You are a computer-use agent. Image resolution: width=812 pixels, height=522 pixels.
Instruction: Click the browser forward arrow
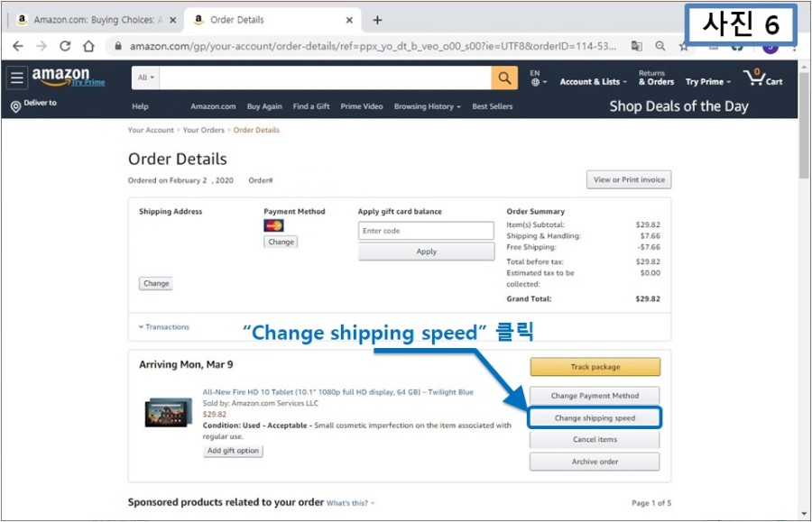point(42,46)
